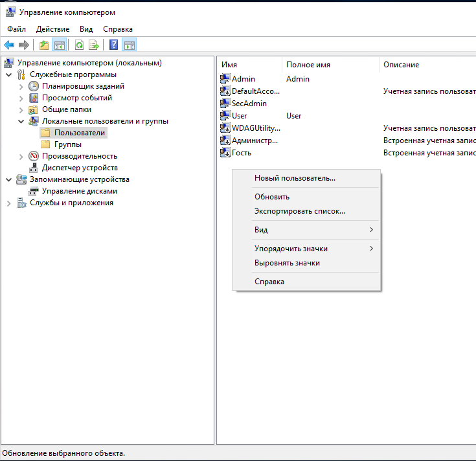Click the blue Back arrow in toolbar
The height and width of the screenshot is (461, 476).
[9, 45]
